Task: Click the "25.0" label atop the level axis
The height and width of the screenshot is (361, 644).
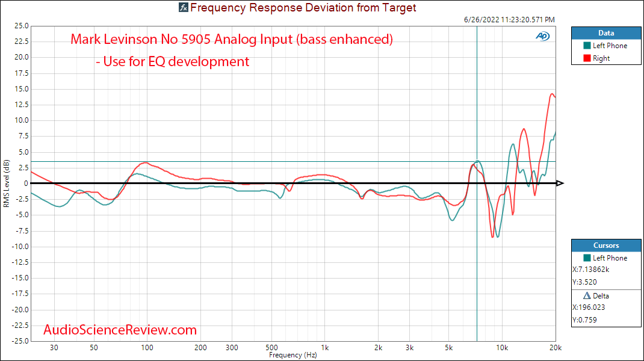Action: (x=21, y=26)
